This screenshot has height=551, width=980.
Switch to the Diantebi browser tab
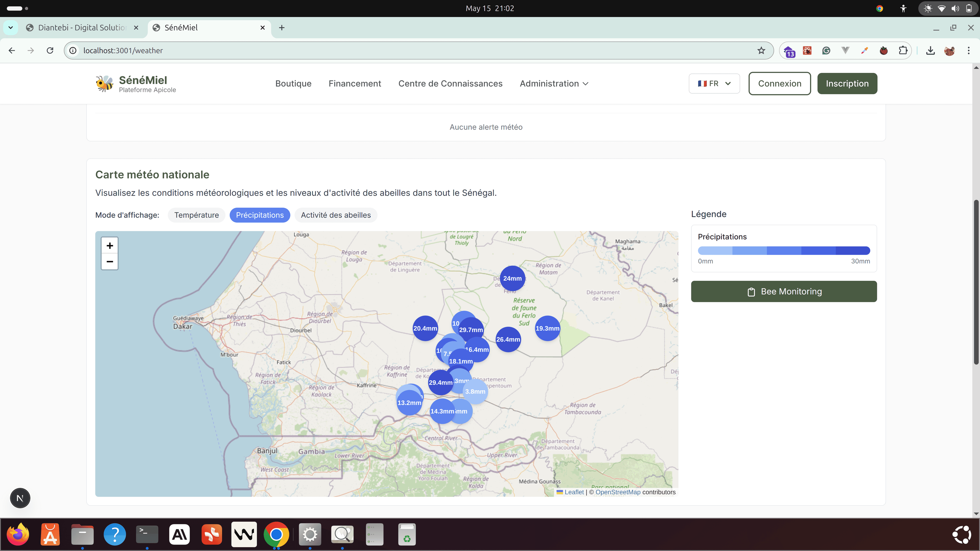click(82, 28)
